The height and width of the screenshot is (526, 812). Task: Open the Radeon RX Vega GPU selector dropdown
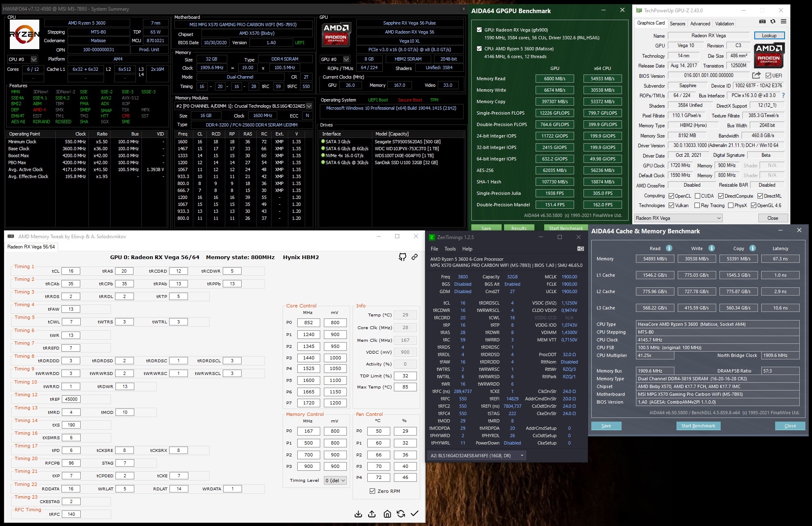click(x=678, y=218)
